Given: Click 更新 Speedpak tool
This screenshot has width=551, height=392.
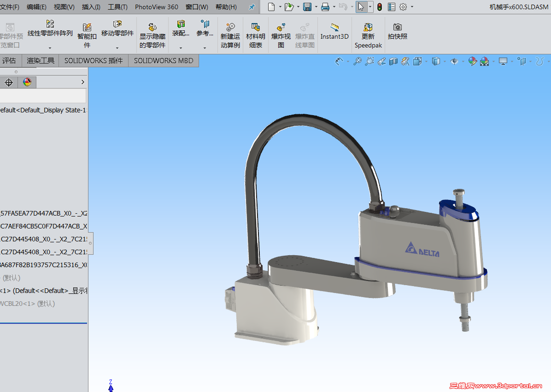Looking at the screenshot, I should pyautogui.click(x=368, y=35).
